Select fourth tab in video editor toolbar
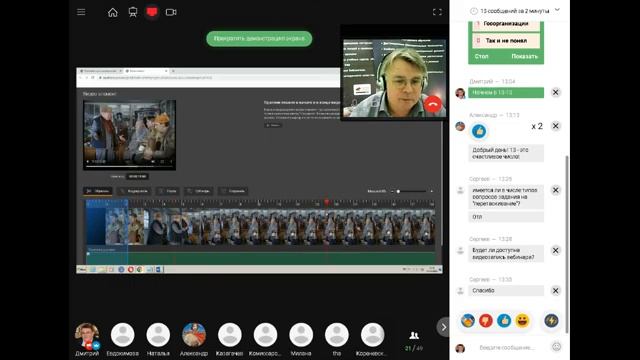 (x=198, y=191)
